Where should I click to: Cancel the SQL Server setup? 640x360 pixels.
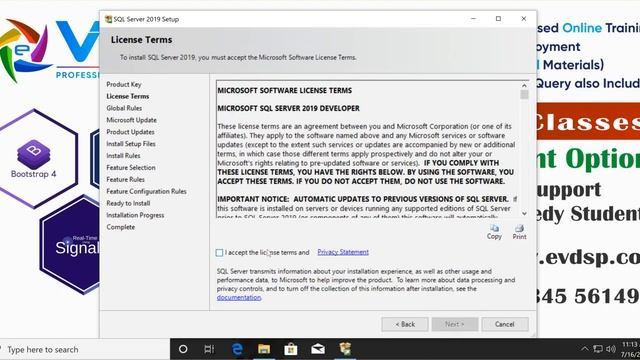(505, 324)
